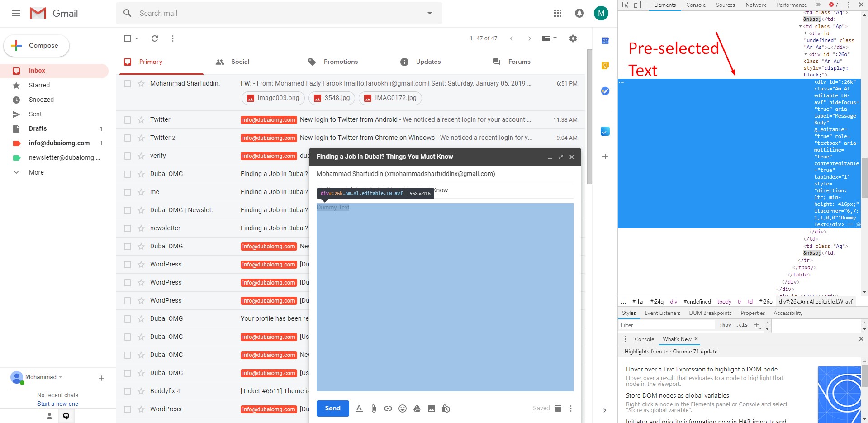
Task: Click the Styles Filter input field
Action: coord(667,325)
